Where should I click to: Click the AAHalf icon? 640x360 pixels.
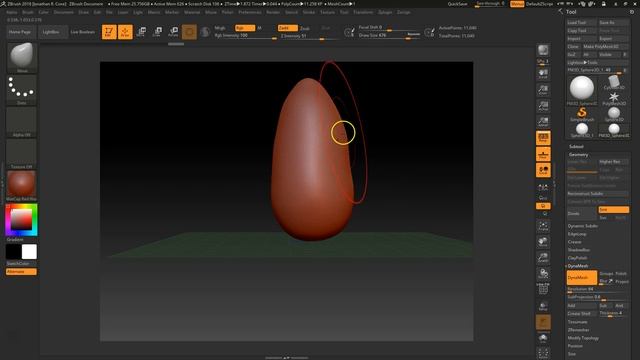(543, 122)
